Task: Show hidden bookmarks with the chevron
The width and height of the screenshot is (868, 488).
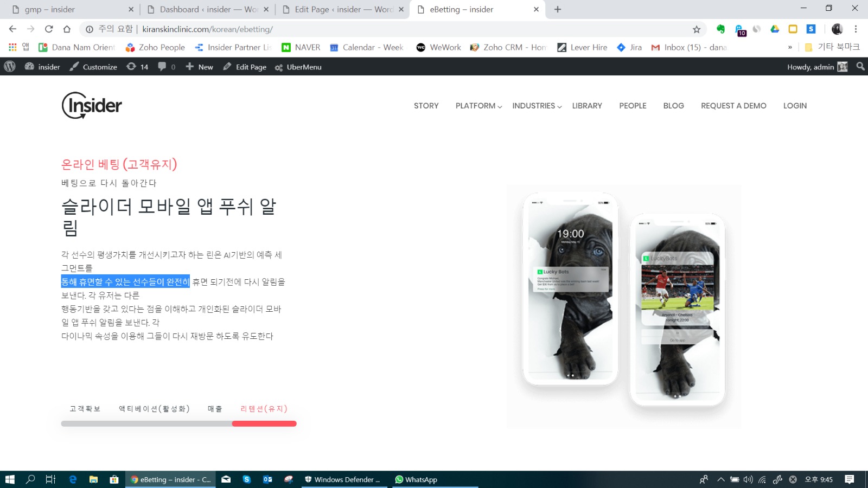Action: (x=790, y=48)
